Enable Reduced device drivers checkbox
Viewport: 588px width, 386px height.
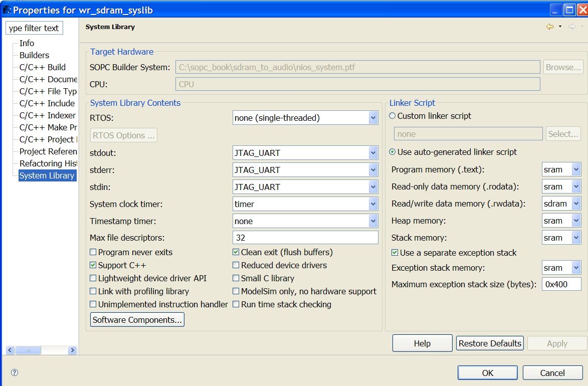[x=236, y=265]
